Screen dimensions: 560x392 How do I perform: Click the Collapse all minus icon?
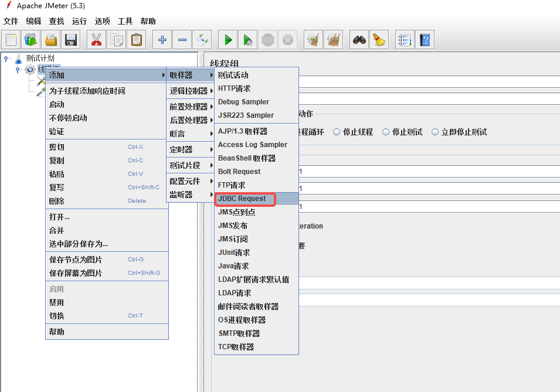182,40
